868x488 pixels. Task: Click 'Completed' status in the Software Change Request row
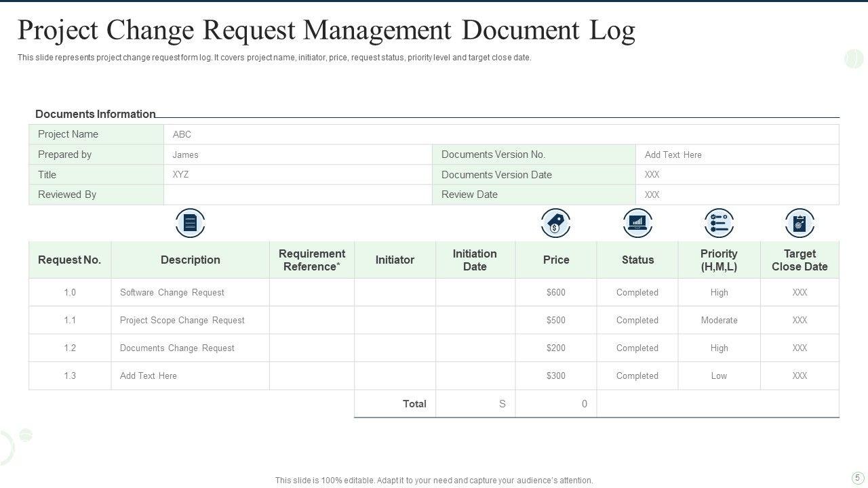(x=637, y=292)
